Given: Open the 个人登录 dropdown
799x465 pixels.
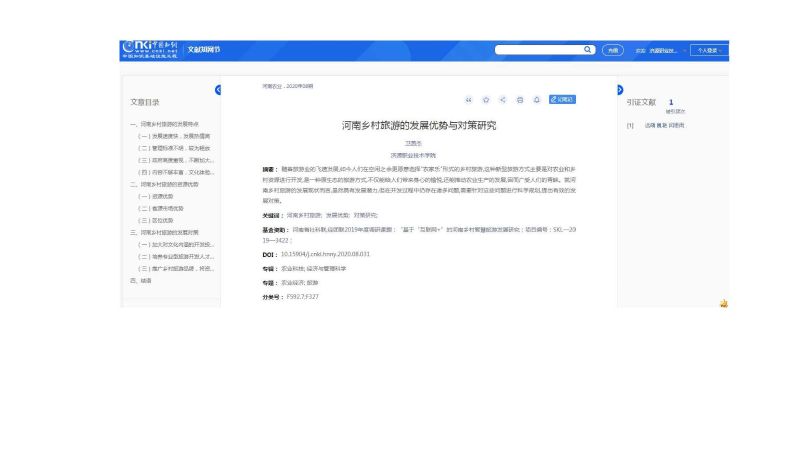Looking at the screenshot, I should click(x=709, y=50).
